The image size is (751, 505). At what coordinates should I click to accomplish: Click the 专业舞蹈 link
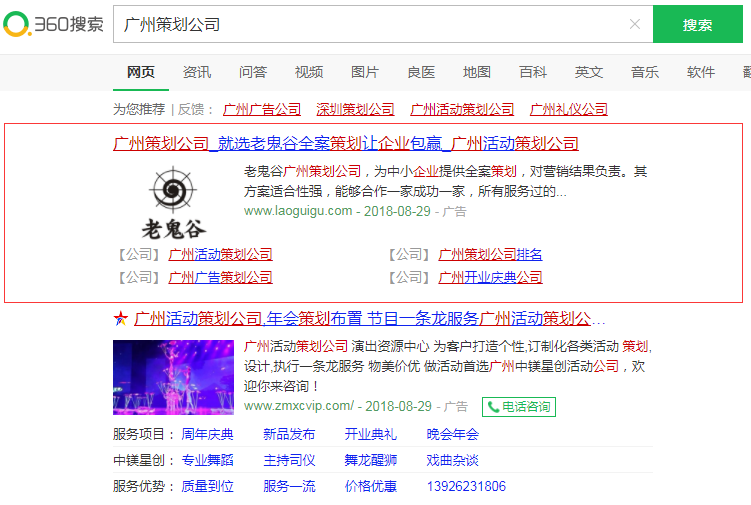coord(207,460)
